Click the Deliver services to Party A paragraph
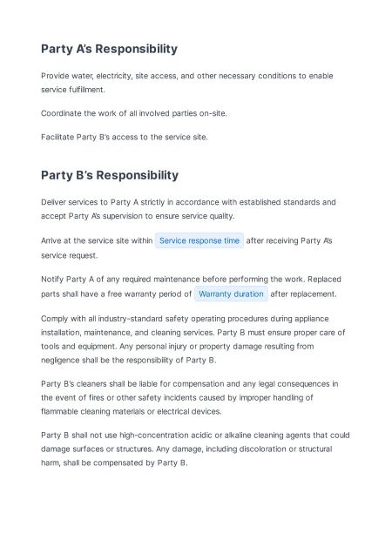Image resolution: width=392 pixels, height=554 pixels. pos(188,209)
